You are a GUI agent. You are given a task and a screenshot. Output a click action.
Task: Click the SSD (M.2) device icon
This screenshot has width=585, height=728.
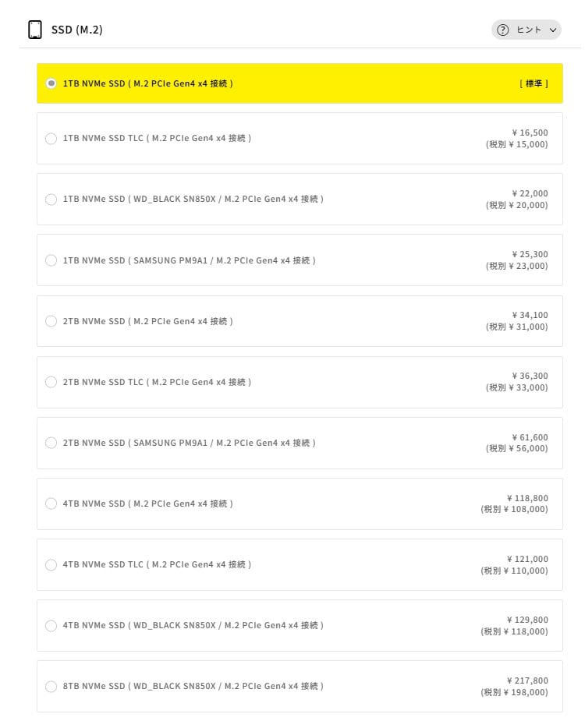tap(34, 30)
